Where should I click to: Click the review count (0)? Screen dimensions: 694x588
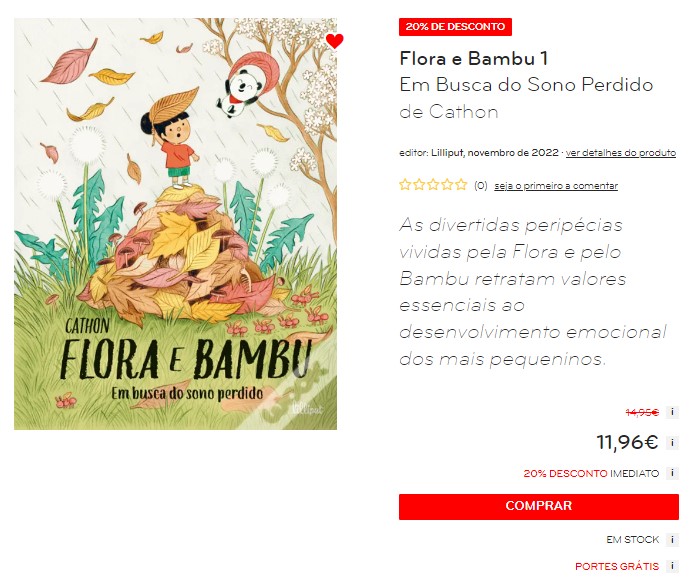click(x=481, y=186)
